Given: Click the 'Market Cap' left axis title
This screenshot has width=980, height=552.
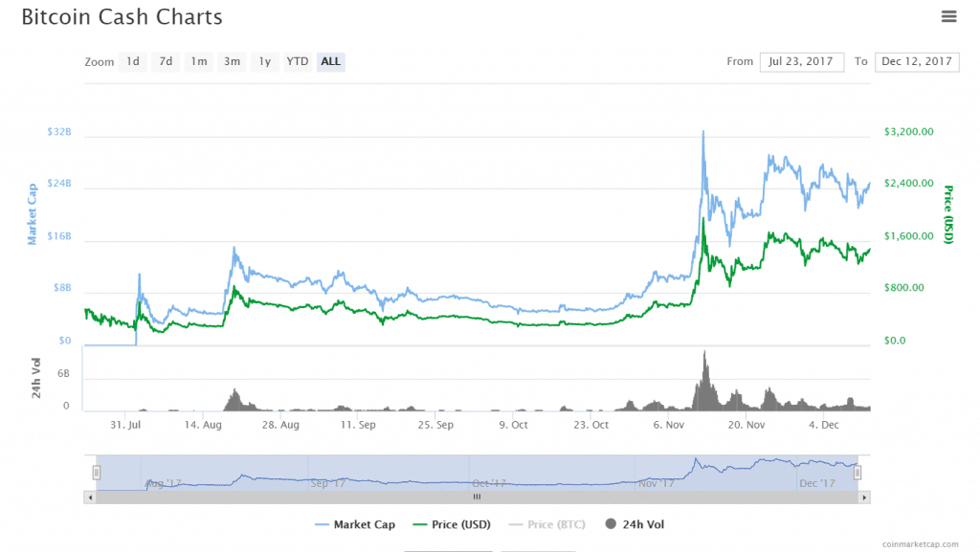Looking at the screenshot, I should coord(32,214).
